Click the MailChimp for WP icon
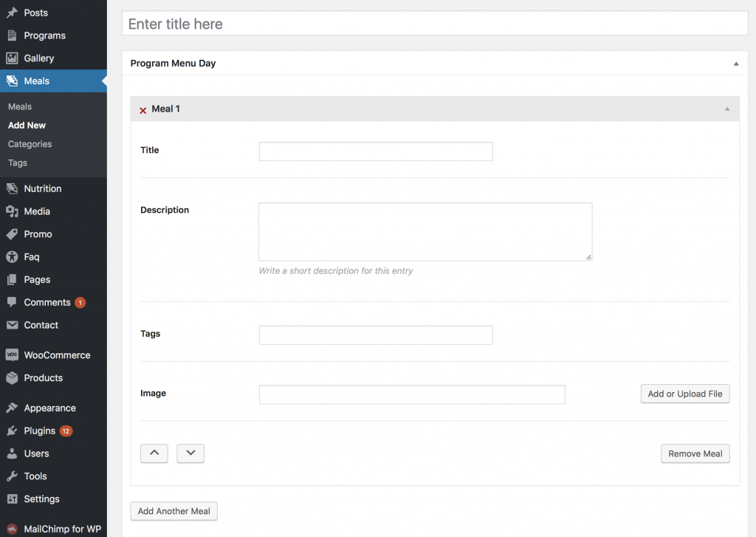The width and height of the screenshot is (756, 537). [12, 529]
